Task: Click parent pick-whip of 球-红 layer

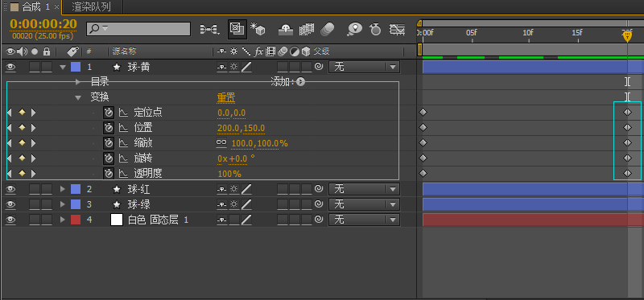Action: pos(319,189)
